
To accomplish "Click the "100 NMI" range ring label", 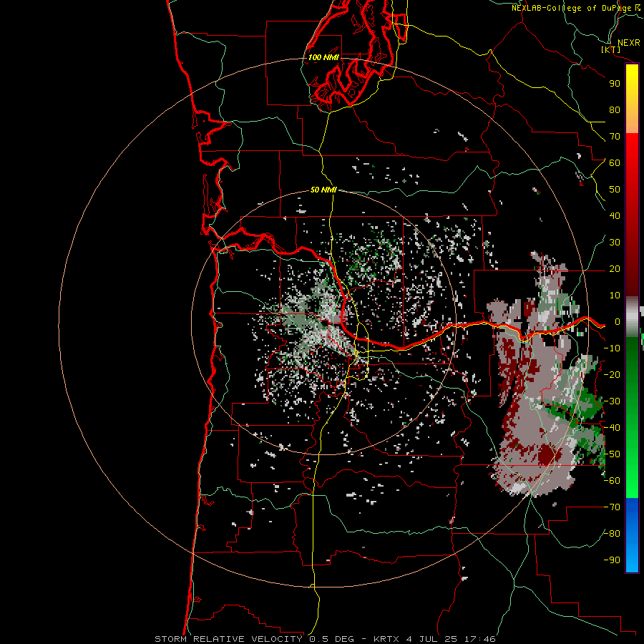I will [x=323, y=57].
